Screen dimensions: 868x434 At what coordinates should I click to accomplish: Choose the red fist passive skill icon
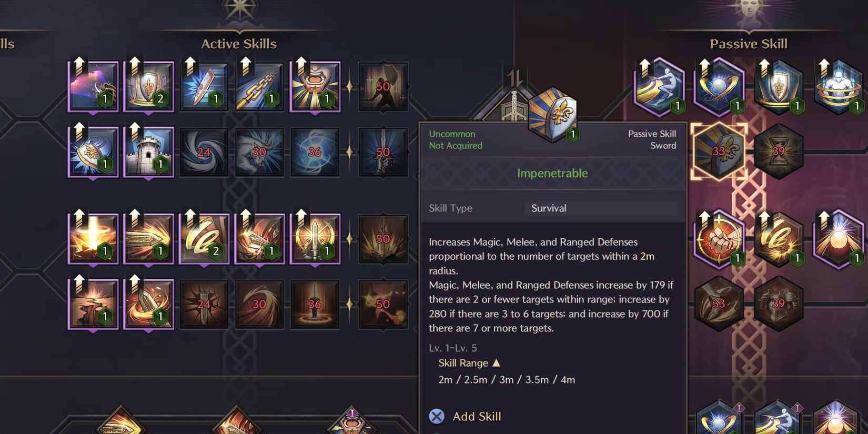pyautogui.click(x=719, y=239)
